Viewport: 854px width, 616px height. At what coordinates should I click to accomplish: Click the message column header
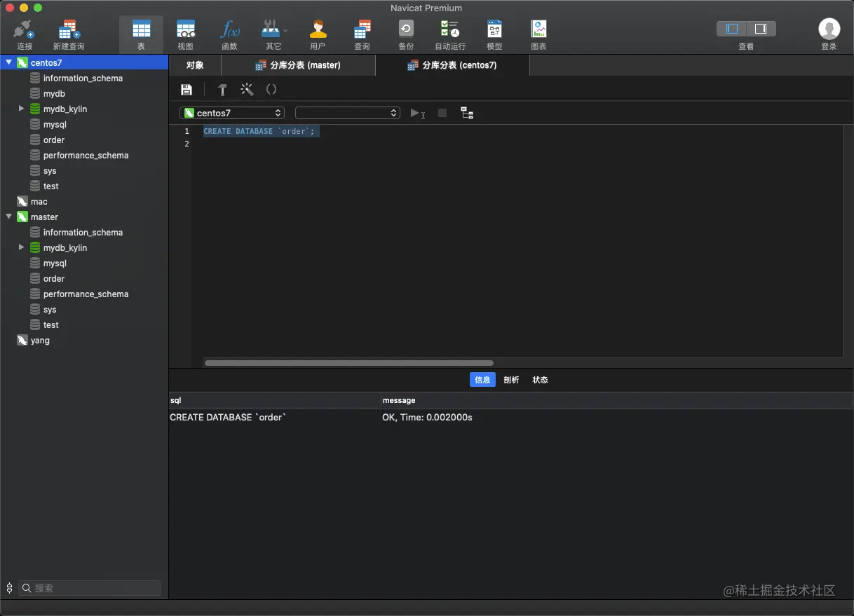(x=617, y=400)
